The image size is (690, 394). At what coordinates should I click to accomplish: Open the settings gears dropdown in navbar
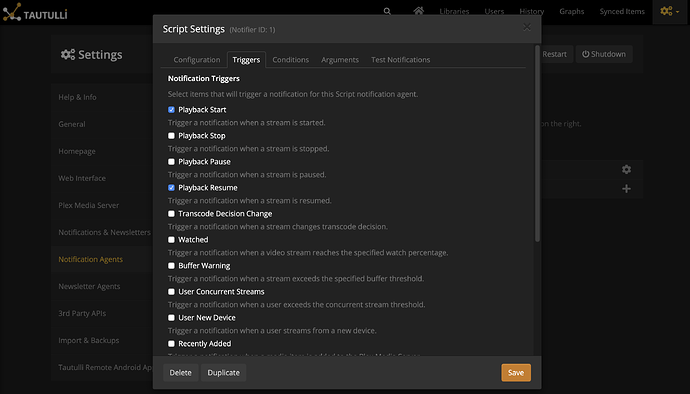(x=670, y=11)
